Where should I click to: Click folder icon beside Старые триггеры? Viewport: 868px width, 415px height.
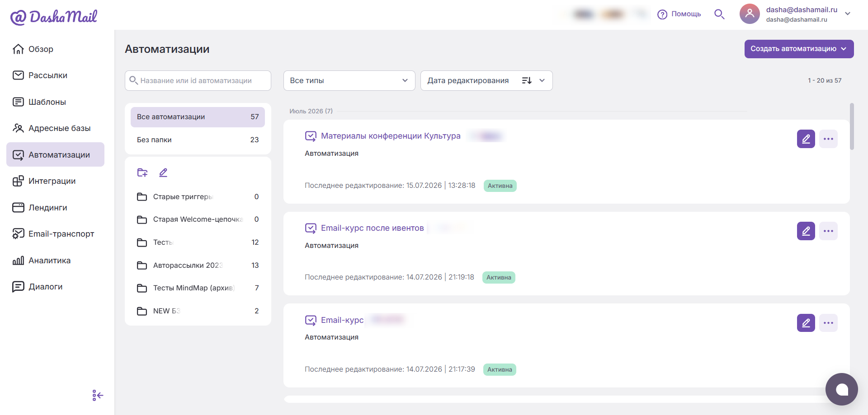click(142, 197)
